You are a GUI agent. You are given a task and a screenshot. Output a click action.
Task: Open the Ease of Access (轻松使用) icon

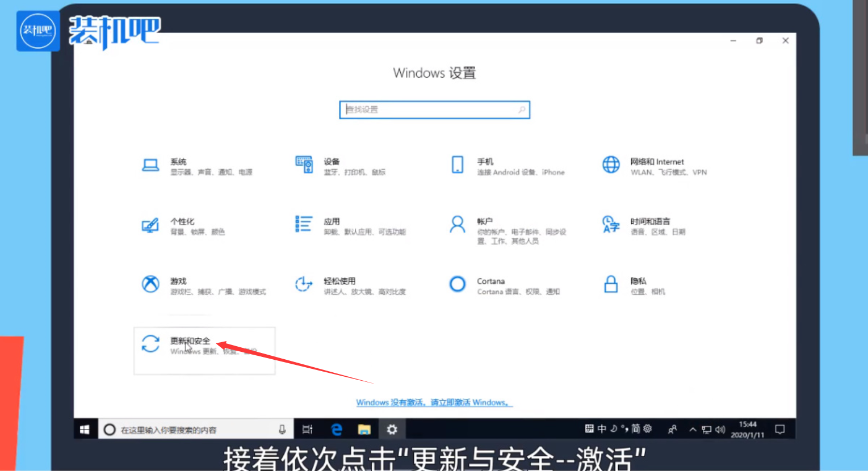(x=304, y=284)
